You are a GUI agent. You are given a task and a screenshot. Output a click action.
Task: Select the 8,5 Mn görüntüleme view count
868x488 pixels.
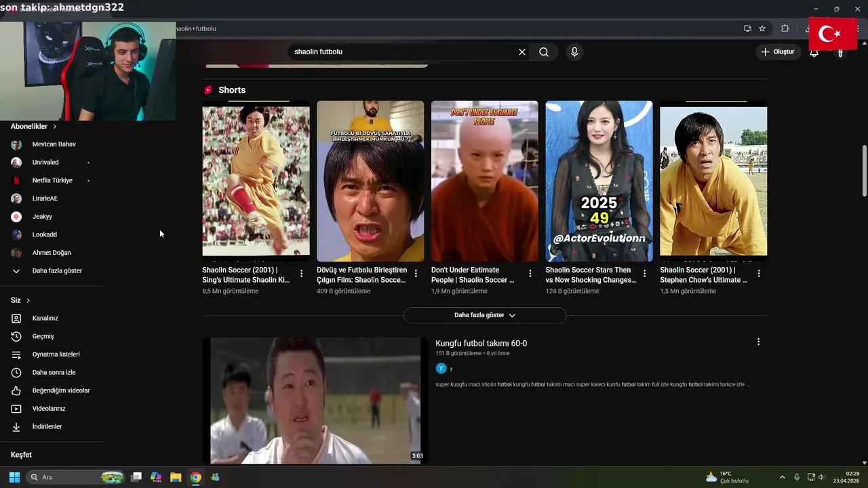coord(230,291)
